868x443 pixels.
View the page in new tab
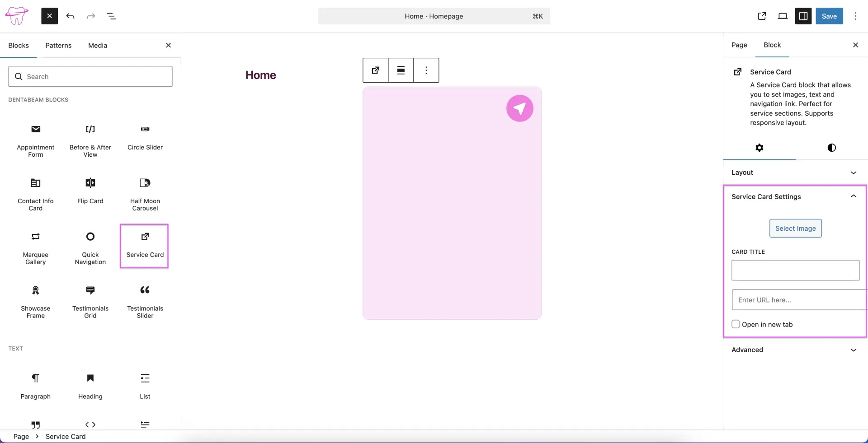762,16
